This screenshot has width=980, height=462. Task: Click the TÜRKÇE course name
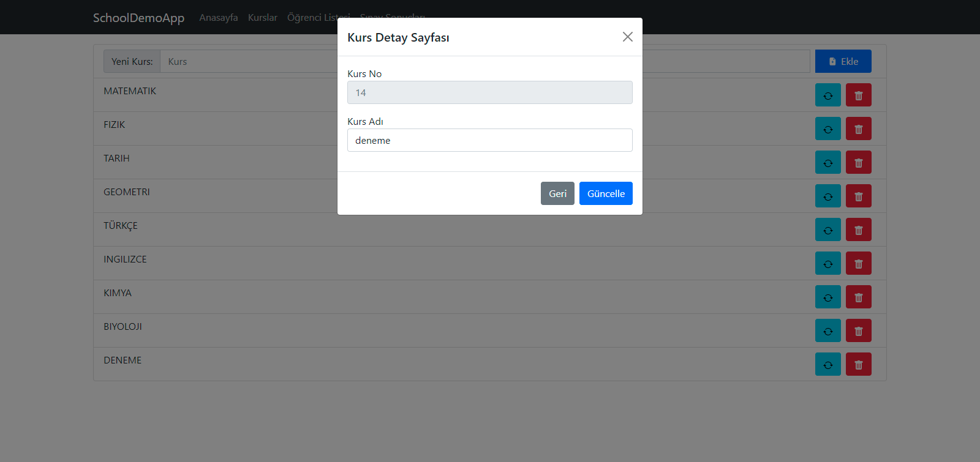pyautogui.click(x=121, y=226)
